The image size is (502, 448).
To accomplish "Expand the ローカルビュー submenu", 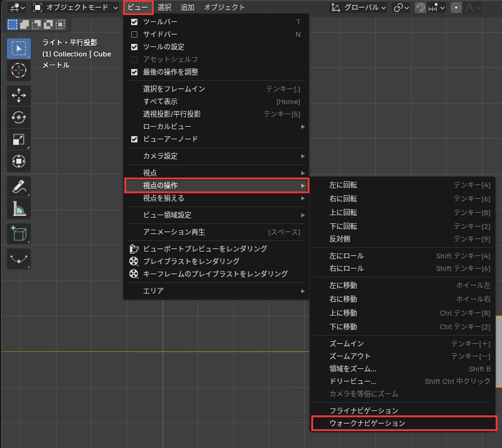I will click(216, 127).
